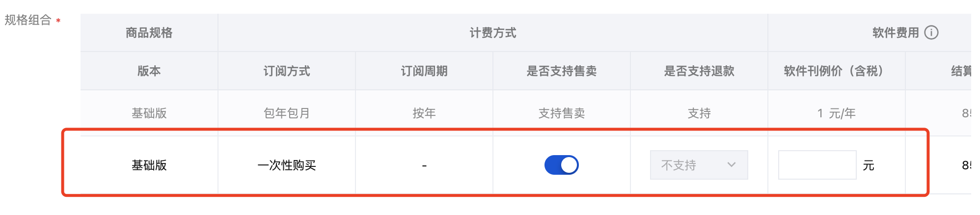Viewport: 980px width, 215px height.
Task: Click the chevron arrow in 不支持 dropdown
Action: pyautogui.click(x=731, y=165)
